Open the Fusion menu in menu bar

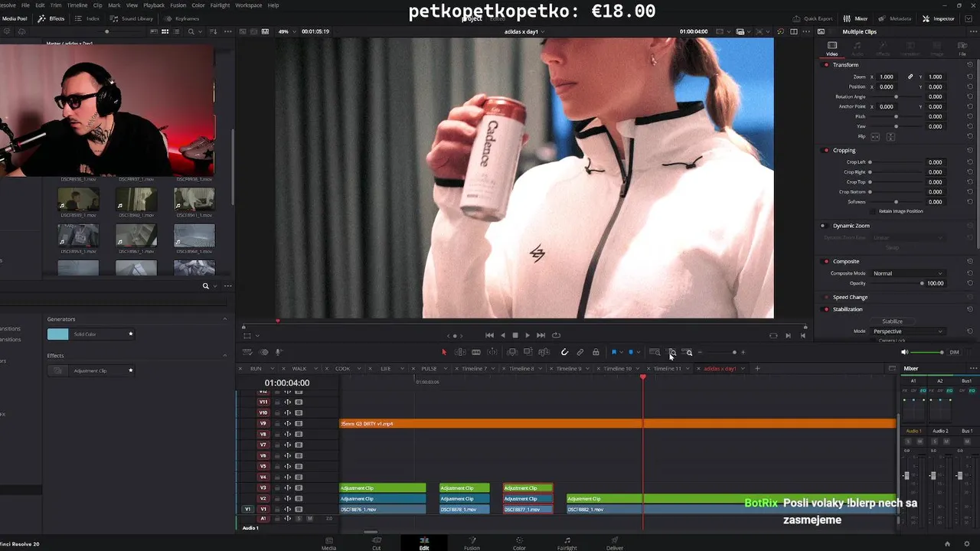pos(178,5)
